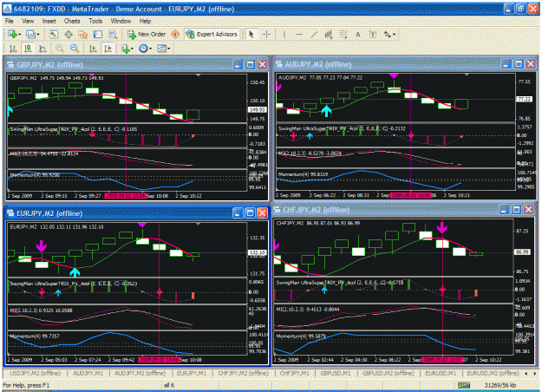This screenshot has height=392, width=542.
Task: Open the Market Watch panel icon
Action: coord(53,34)
